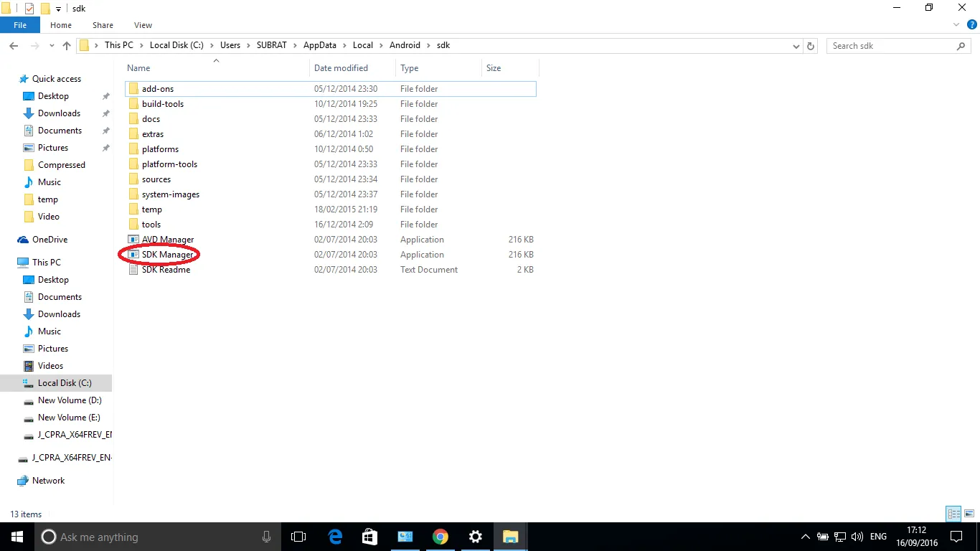This screenshot has height=551, width=980.
Task: Expand the chevron after Users in address bar
Action: coord(248,45)
